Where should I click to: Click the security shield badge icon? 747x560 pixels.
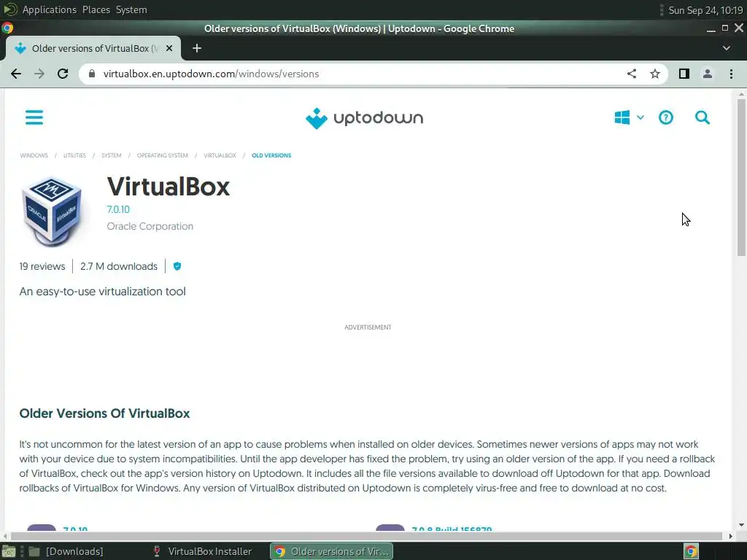click(177, 266)
